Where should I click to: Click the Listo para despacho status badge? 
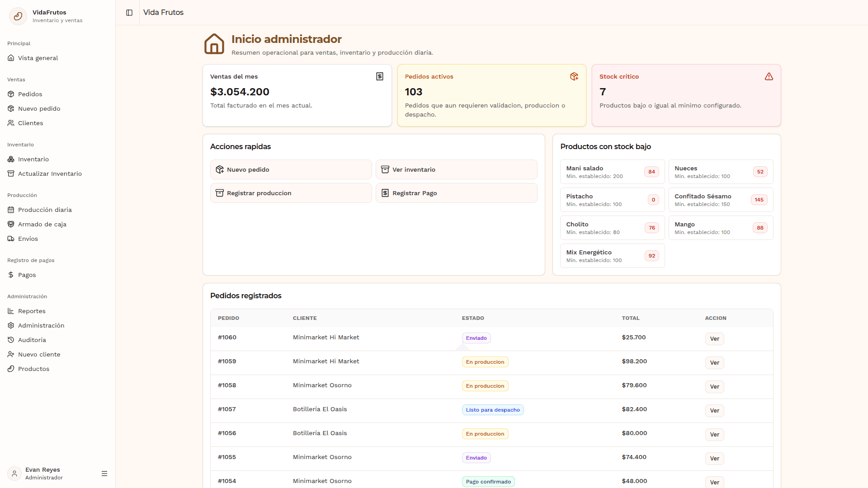493,410
